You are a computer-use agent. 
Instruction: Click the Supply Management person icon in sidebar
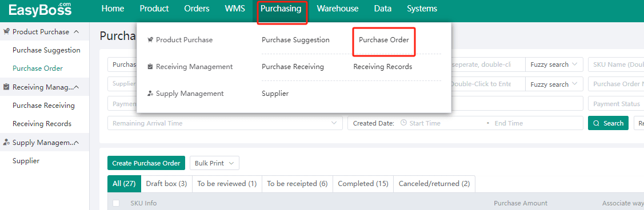coord(6,142)
